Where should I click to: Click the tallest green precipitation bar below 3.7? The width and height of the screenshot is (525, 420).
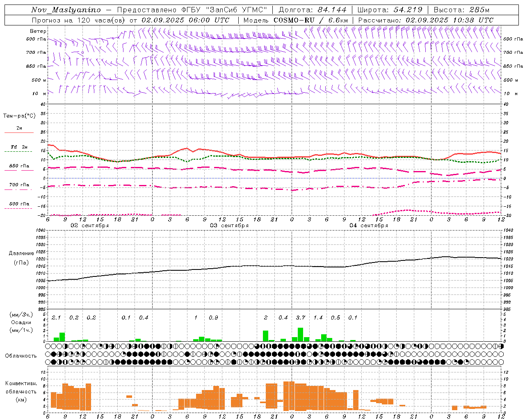(x=300, y=334)
